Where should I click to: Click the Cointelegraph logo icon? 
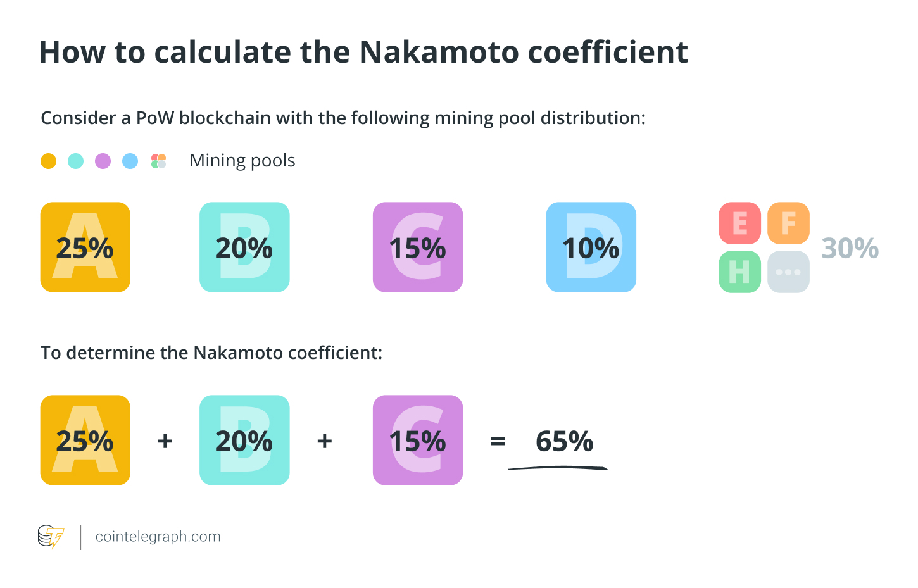coord(51,537)
